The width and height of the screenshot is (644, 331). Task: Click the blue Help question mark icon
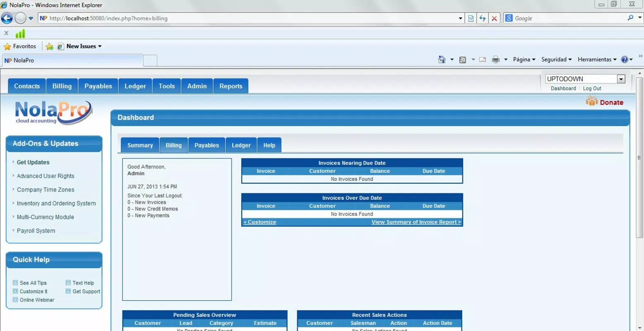click(x=625, y=60)
